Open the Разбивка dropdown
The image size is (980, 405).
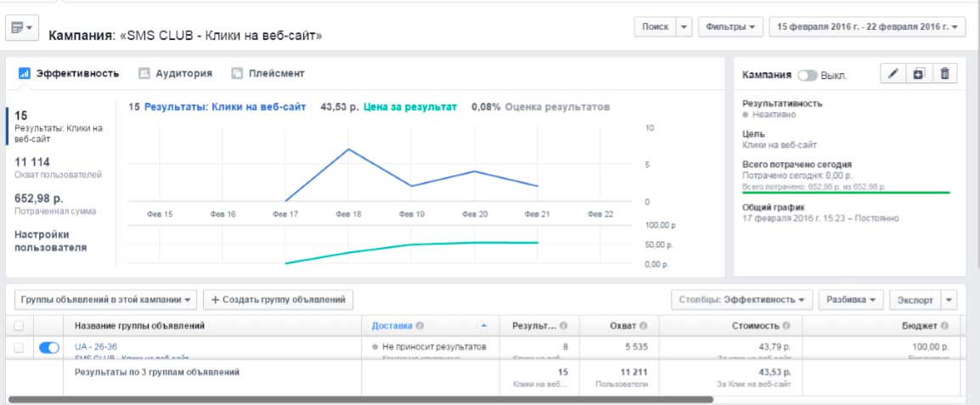851,300
